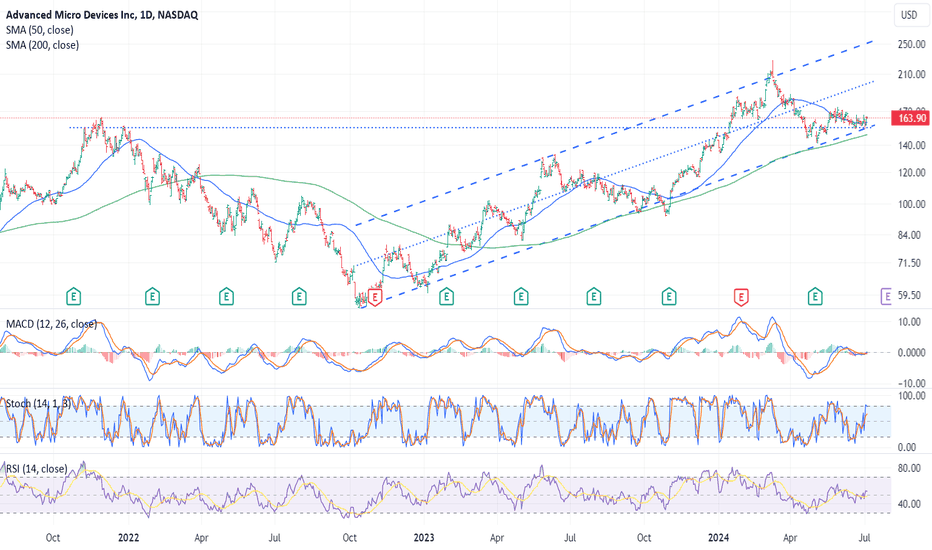The image size is (932, 550).
Task: Click the red earnings marker near October 2022
Action: 375,297
